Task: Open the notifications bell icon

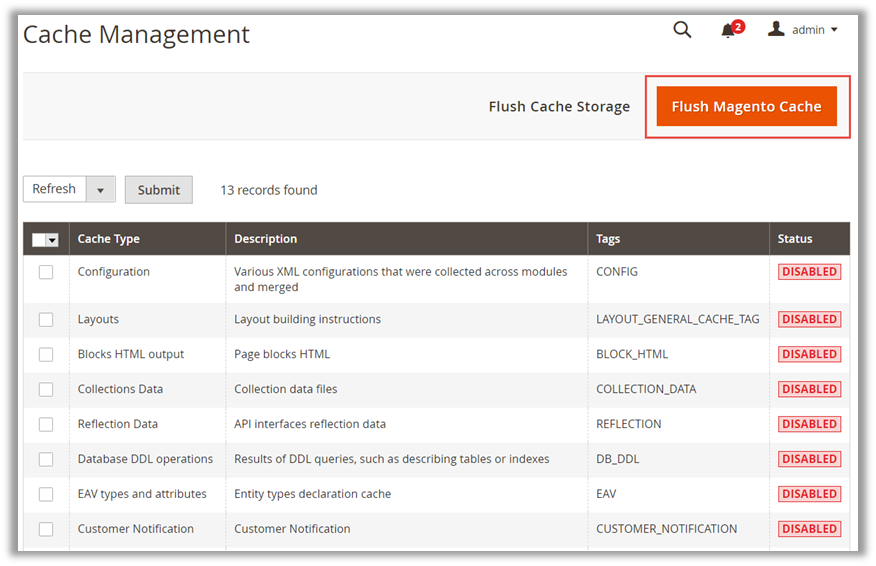Action: [x=728, y=31]
